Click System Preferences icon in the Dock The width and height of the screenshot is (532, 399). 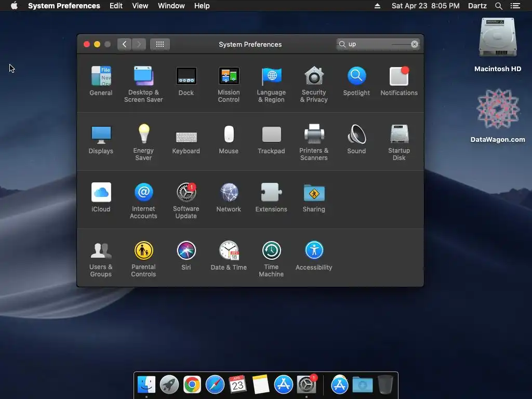click(x=307, y=384)
